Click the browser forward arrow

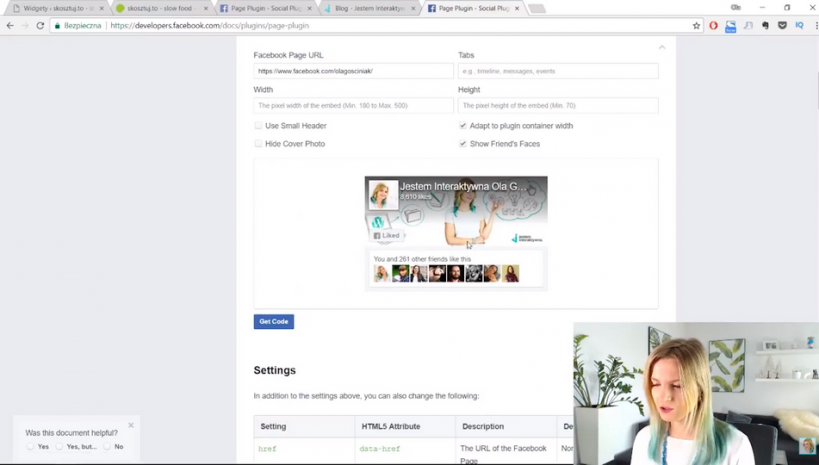(x=25, y=26)
